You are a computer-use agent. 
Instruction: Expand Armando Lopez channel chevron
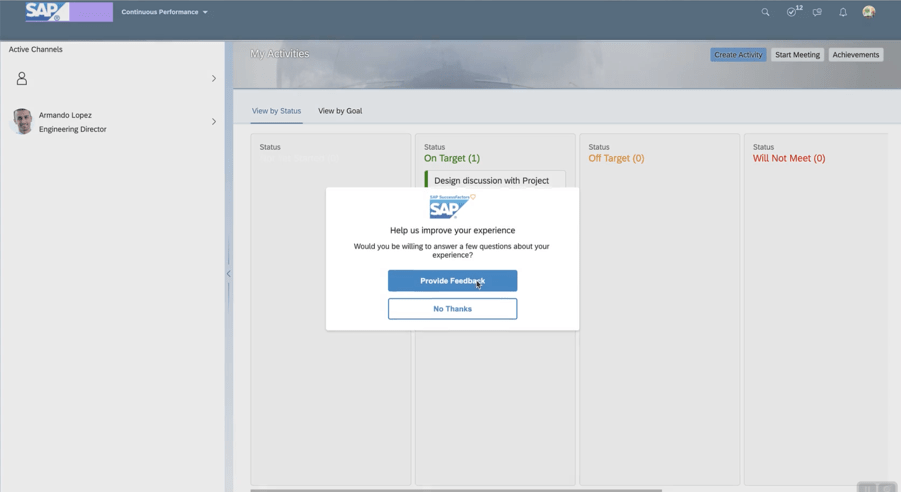[x=213, y=122]
